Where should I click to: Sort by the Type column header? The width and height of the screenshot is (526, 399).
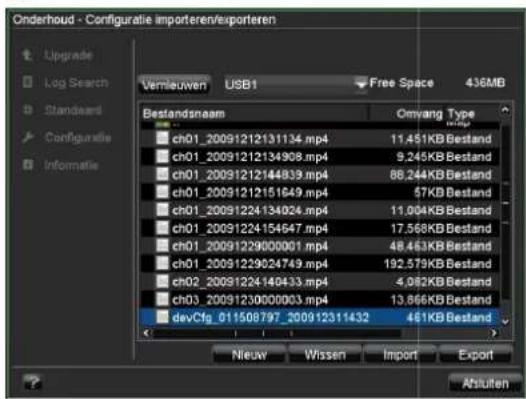tap(461, 114)
